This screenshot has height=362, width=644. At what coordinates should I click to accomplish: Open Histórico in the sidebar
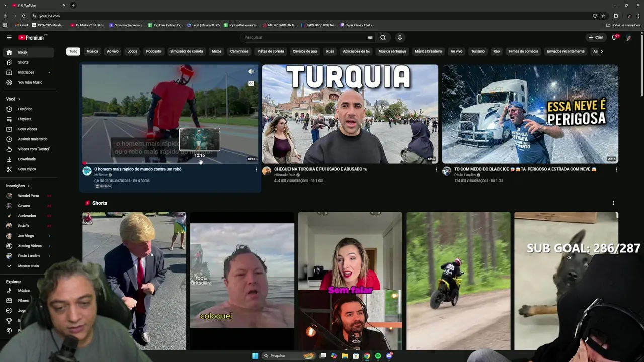tap(29, 109)
